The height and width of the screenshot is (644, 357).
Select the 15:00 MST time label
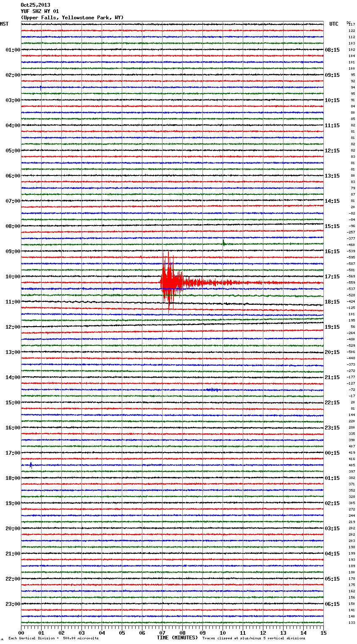point(13,403)
